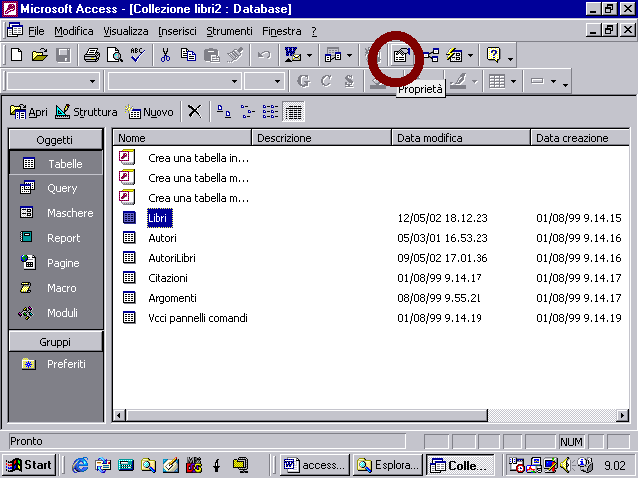This screenshot has height=478, width=638.
Task: Click the New Object lightning icon
Action: coord(454,55)
